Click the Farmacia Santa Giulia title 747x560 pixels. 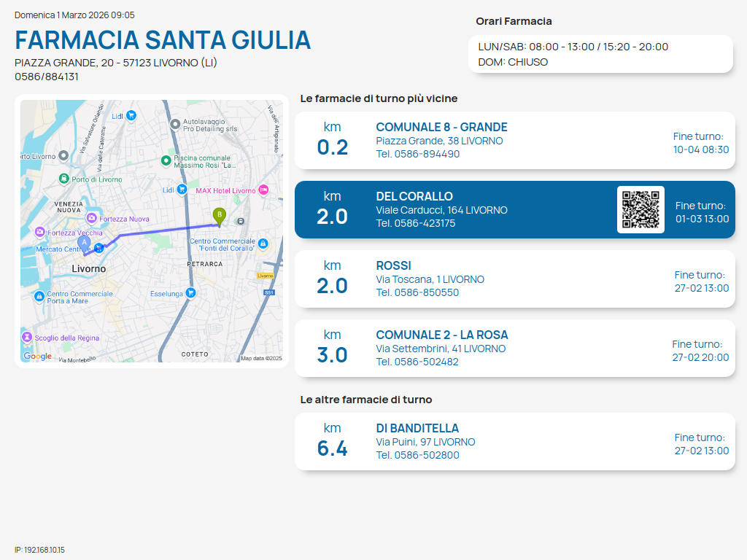tap(163, 39)
